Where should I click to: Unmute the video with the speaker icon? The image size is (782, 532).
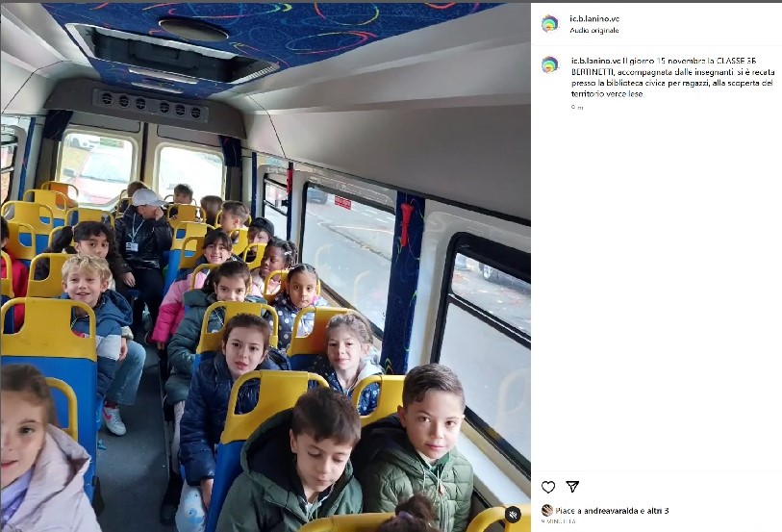(512, 514)
